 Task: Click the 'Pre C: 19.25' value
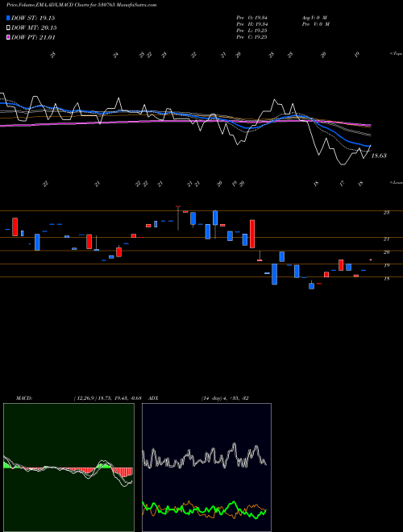click(251, 37)
